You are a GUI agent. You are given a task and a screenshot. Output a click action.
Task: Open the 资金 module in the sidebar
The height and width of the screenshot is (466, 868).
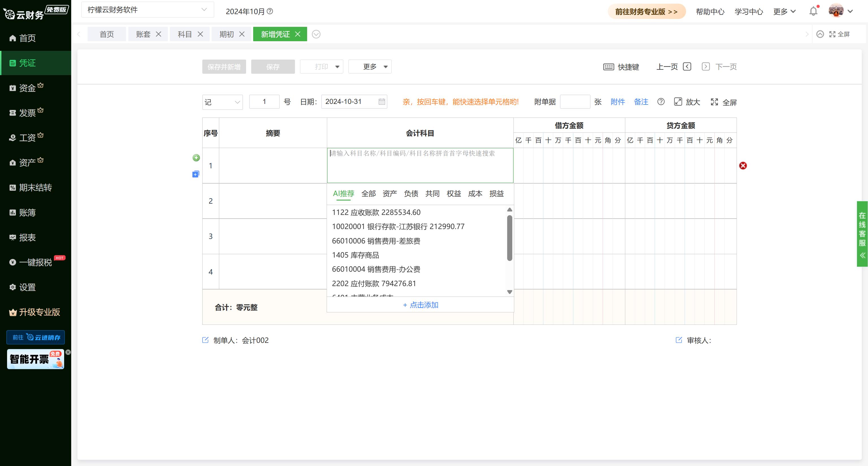[26, 88]
